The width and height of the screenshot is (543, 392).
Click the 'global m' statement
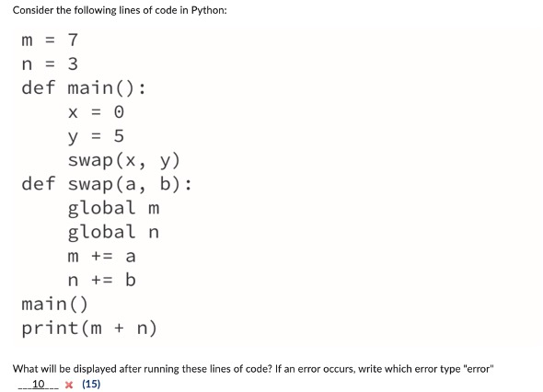(x=113, y=209)
